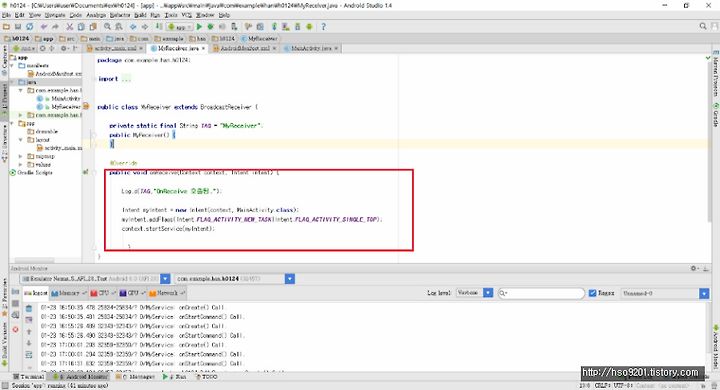Open the logcat filter configuration dropdown
The height and width of the screenshot is (390, 720).
[x=704, y=293]
